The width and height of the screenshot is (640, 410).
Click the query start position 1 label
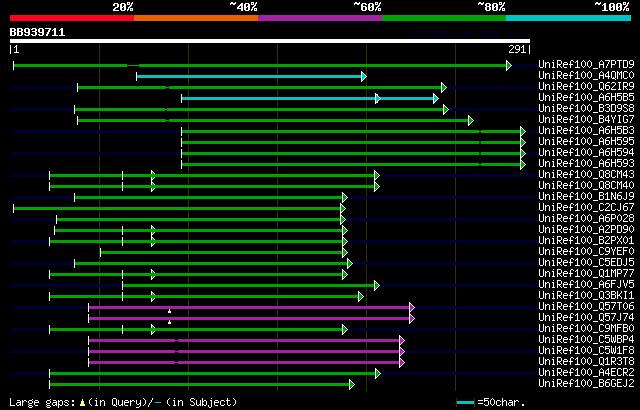[x=16, y=49]
